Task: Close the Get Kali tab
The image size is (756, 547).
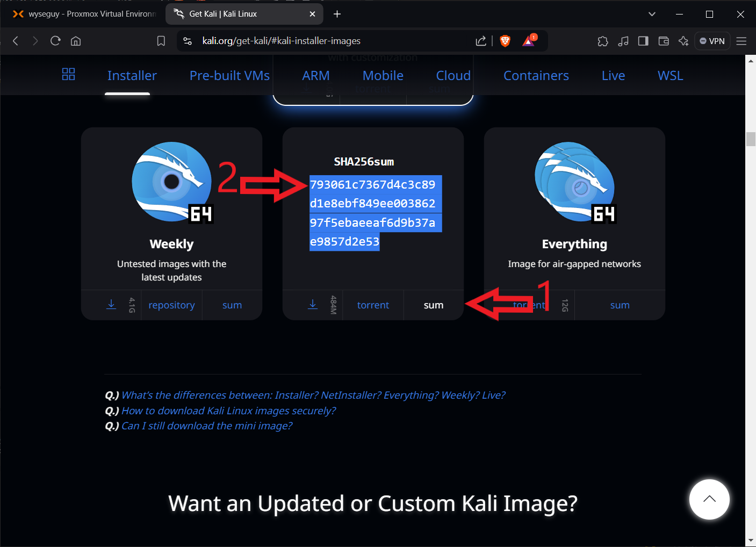Action: tap(313, 14)
